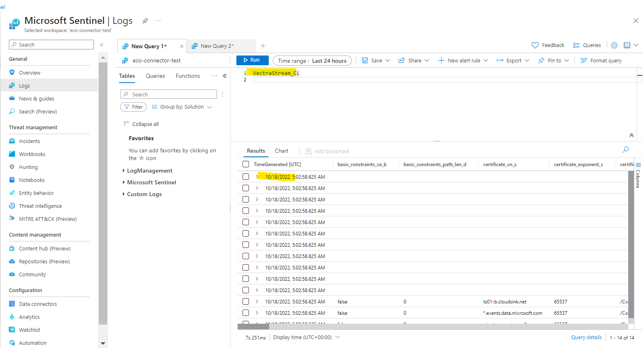
Task: Click the left menu search field
Action: point(51,45)
